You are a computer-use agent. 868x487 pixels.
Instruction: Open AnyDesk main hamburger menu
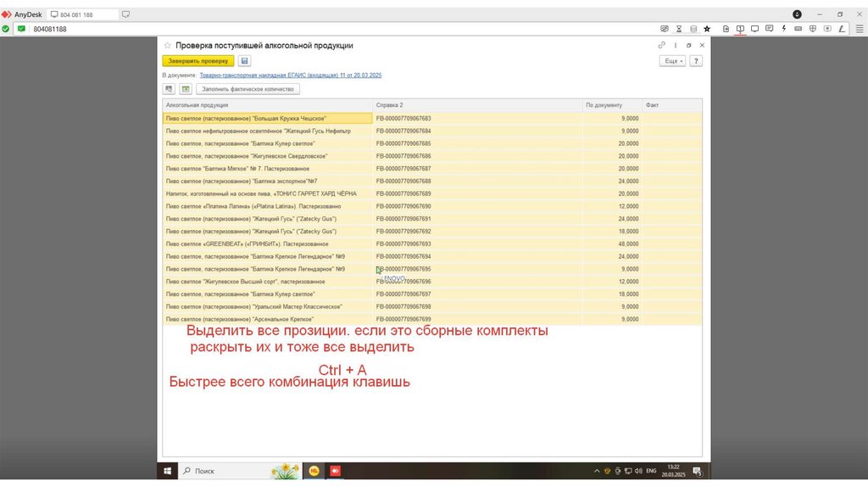tap(860, 29)
